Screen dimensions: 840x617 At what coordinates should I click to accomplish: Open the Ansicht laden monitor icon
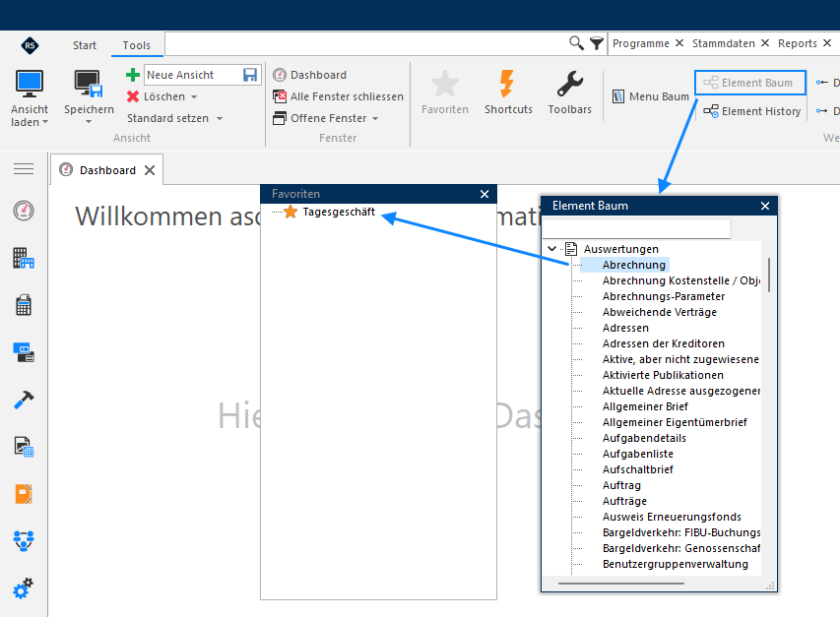pos(29,84)
